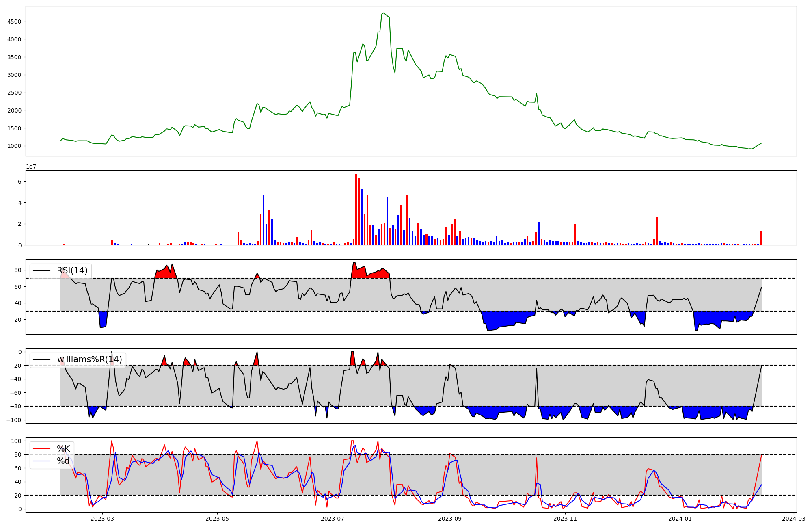This screenshot has width=812, height=528.
Task: Click the williams%R(14) legend label
Action: (x=89, y=359)
